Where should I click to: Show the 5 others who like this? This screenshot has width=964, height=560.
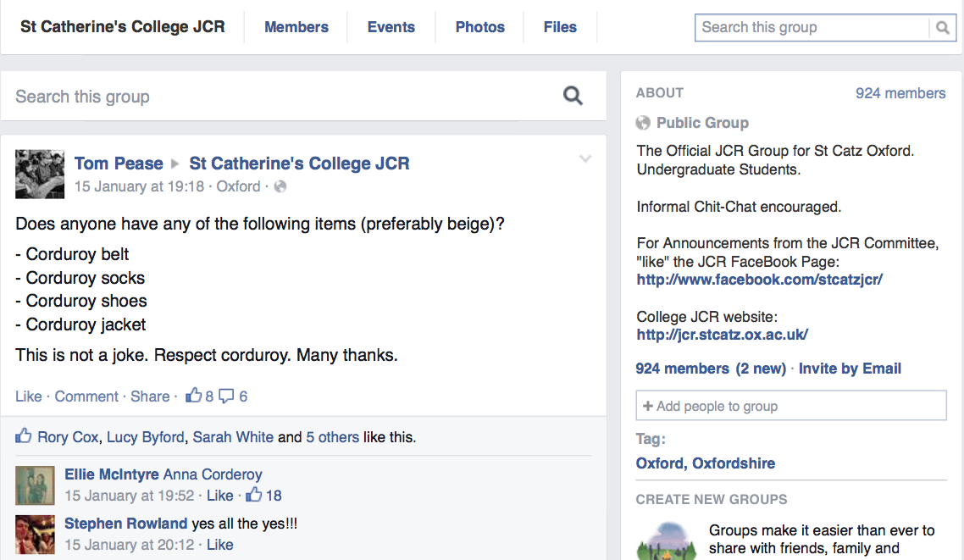point(333,437)
